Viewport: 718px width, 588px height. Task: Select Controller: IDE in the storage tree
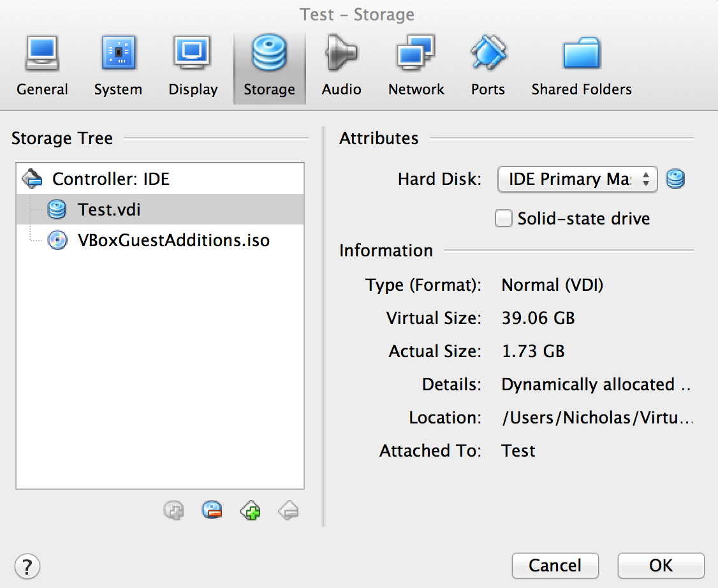point(111,179)
